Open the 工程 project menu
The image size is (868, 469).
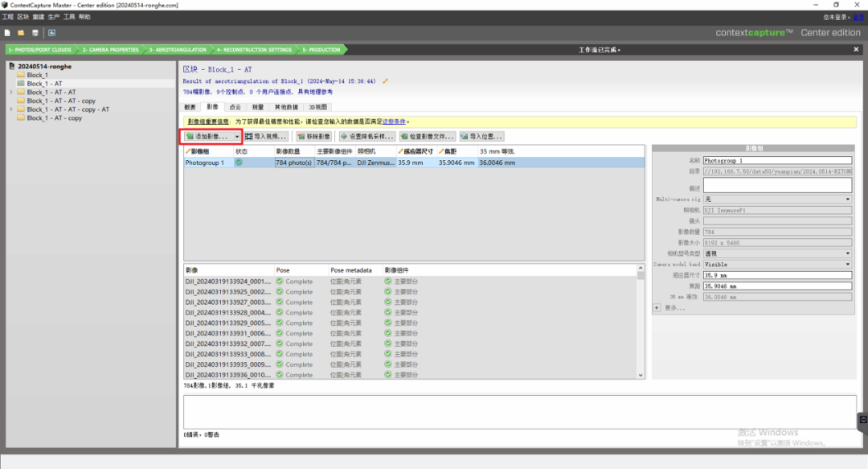(8, 17)
